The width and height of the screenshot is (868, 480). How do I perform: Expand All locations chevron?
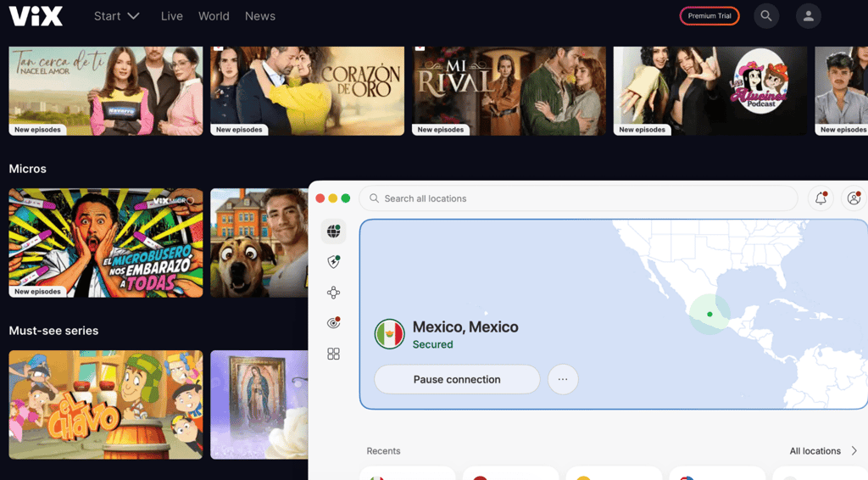click(x=854, y=450)
